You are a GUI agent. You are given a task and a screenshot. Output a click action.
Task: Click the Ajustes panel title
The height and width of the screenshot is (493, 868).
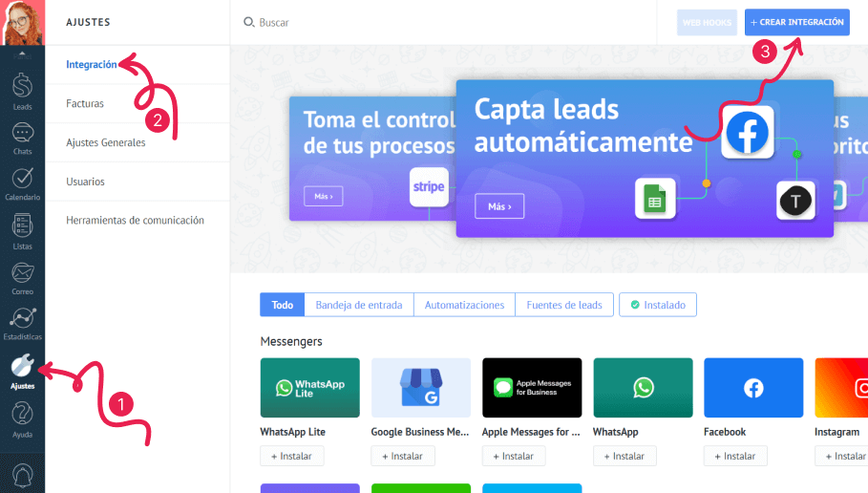coord(88,22)
